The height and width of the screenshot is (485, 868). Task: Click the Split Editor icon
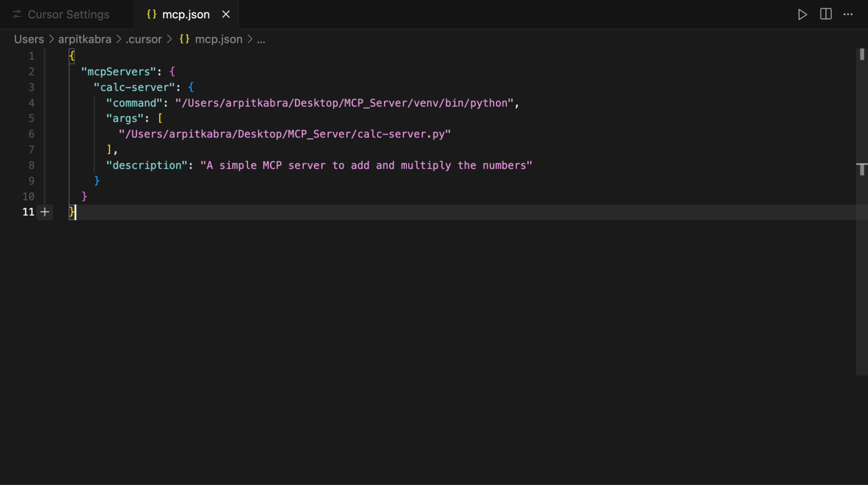click(825, 14)
